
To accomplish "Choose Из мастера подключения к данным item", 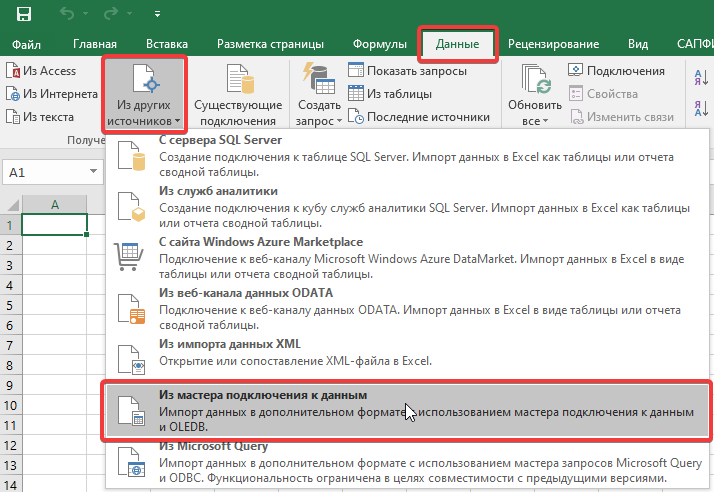I will 407,410.
